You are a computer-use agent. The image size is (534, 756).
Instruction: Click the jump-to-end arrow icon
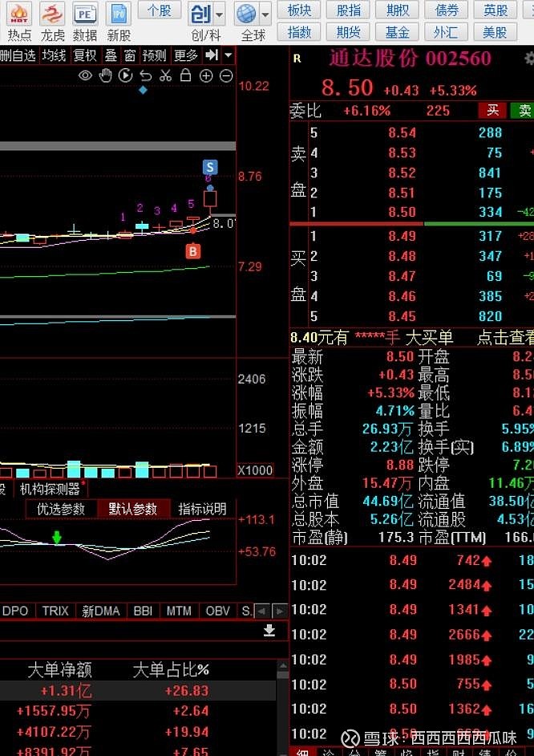pos(212,55)
